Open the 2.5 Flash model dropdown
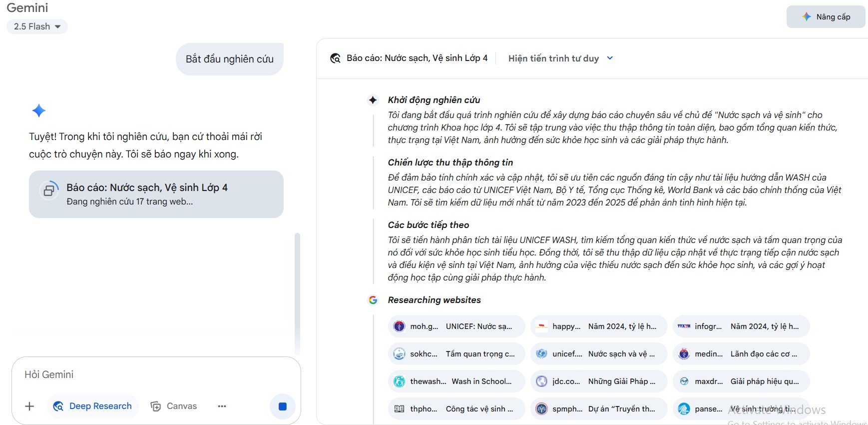The width and height of the screenshot is (868, 425). [37, 26]
